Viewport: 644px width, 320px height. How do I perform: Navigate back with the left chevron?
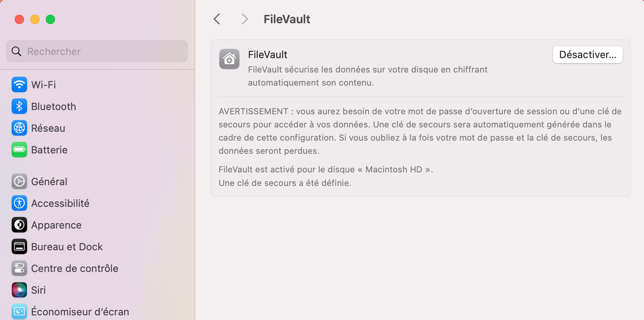(217, 19)
